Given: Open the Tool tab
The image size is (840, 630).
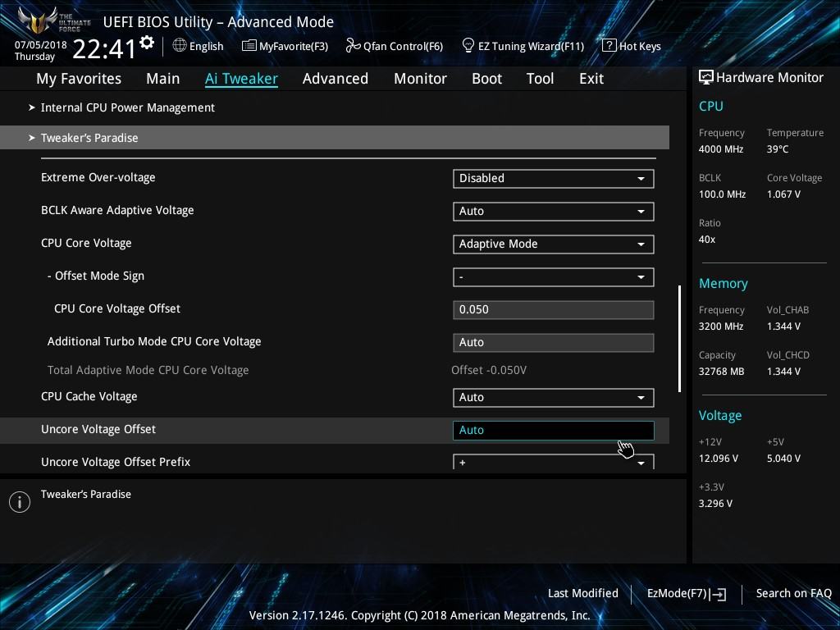Looking at the screenshot, I should pyautogui.click(x=540, y=79).
